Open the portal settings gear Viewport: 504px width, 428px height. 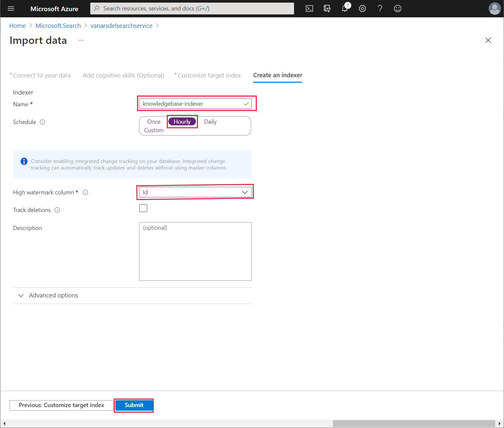(362, 9)
